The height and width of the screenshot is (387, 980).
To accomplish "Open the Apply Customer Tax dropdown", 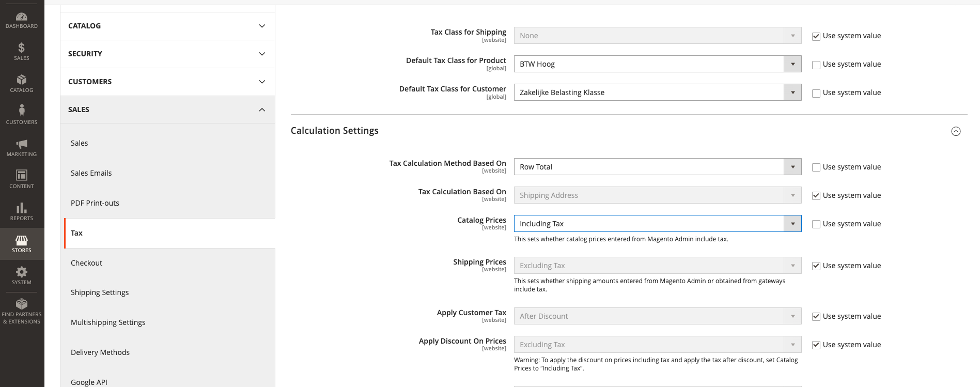I will [x=658, y=316].
